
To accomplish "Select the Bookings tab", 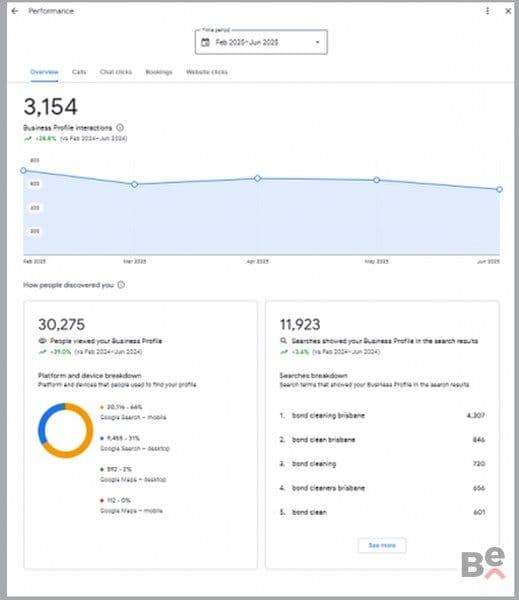I will (159, 72).
